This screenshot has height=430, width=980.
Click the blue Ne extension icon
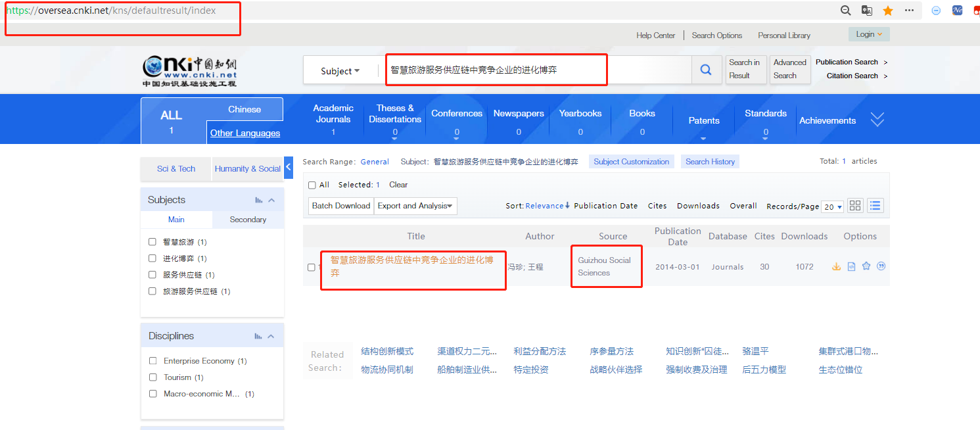958,11
